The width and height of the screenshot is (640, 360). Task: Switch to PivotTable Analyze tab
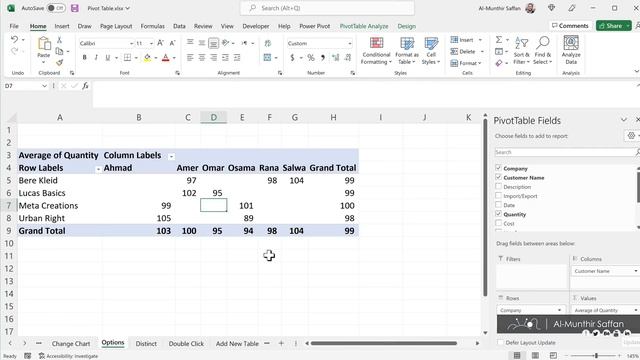pos(364,26)
